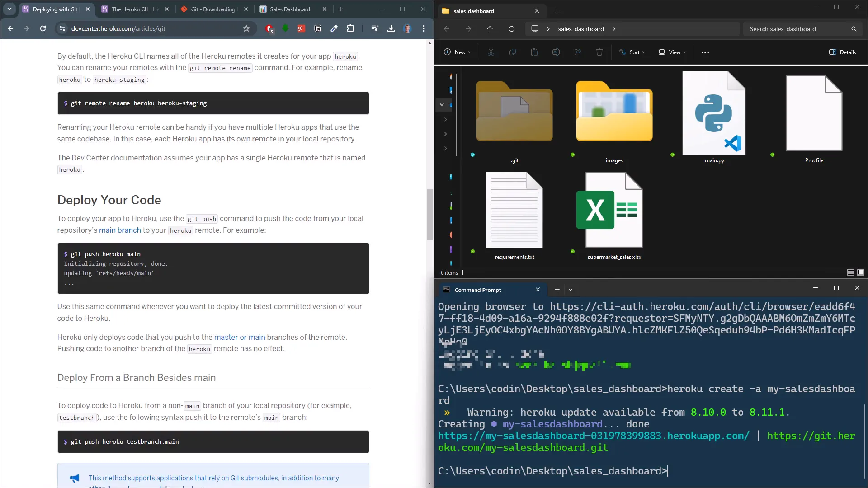
Task: Open the New dropdown in File Explorer
Action: pyautogui.click(x=458, y=52)
